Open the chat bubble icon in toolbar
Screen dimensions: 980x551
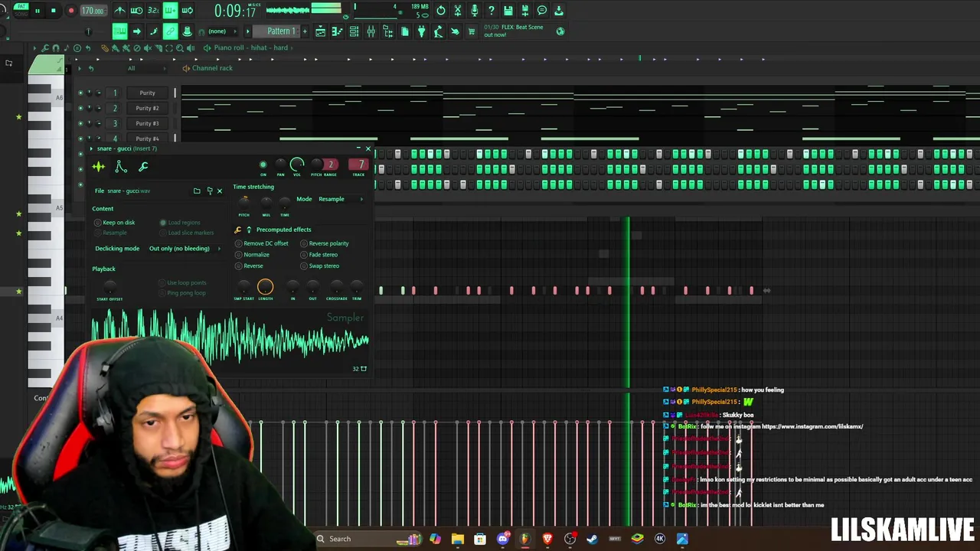tap(542, 11)
